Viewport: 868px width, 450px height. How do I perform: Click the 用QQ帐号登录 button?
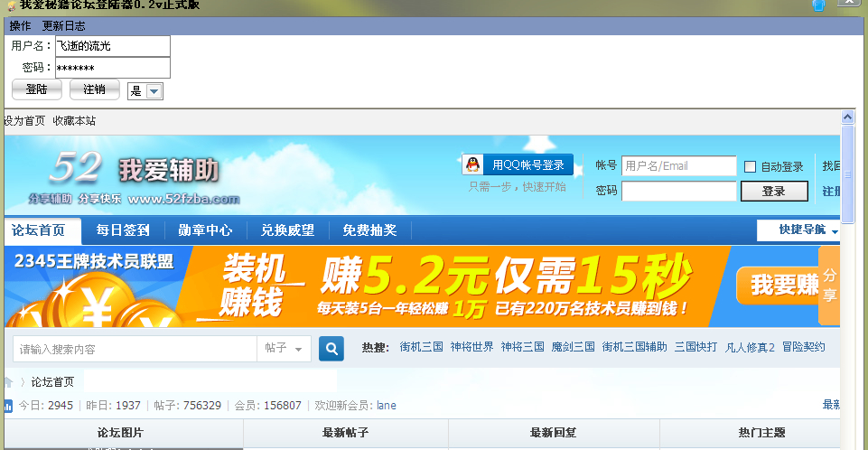[518, 164]
